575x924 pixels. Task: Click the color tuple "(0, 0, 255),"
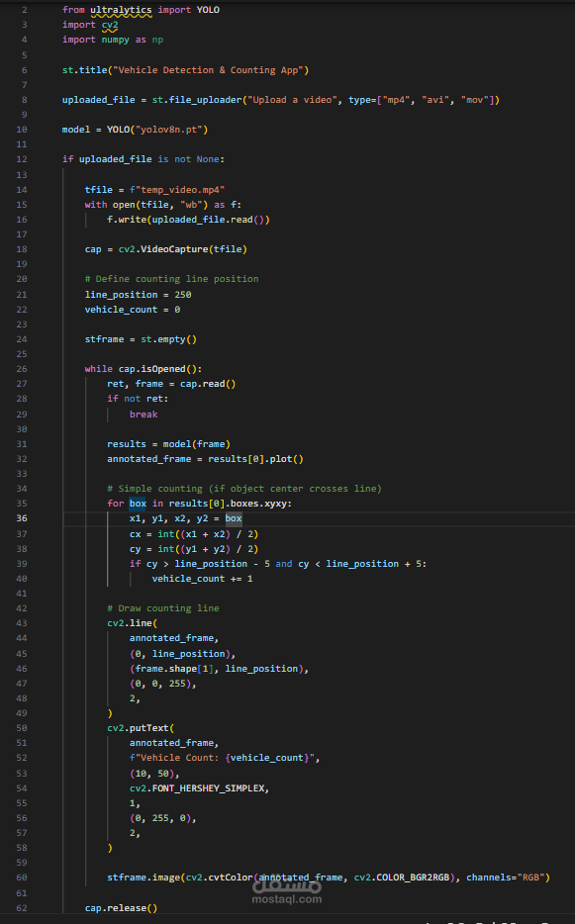(162, 684)
